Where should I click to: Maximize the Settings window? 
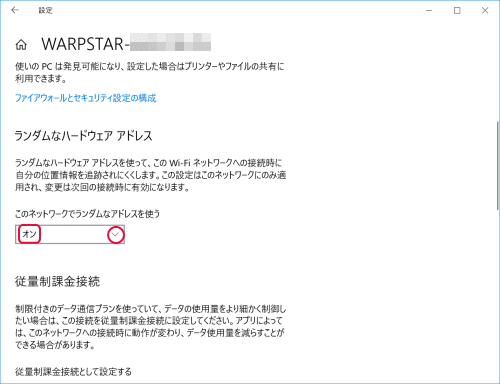pyautogui.click(x=457, y=11)
